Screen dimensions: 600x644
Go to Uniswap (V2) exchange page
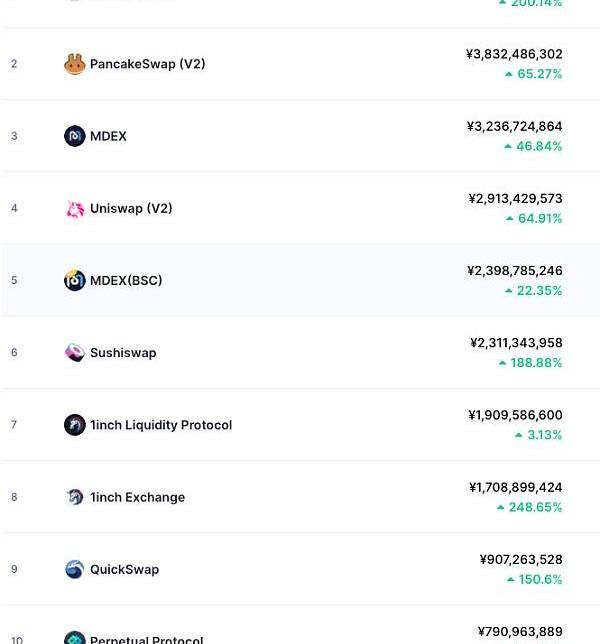click(x=131, y=209)
